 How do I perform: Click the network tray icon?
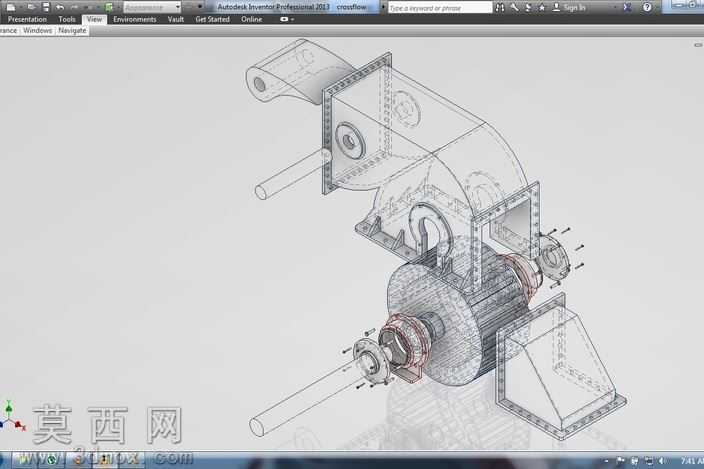tap(649, 460)
